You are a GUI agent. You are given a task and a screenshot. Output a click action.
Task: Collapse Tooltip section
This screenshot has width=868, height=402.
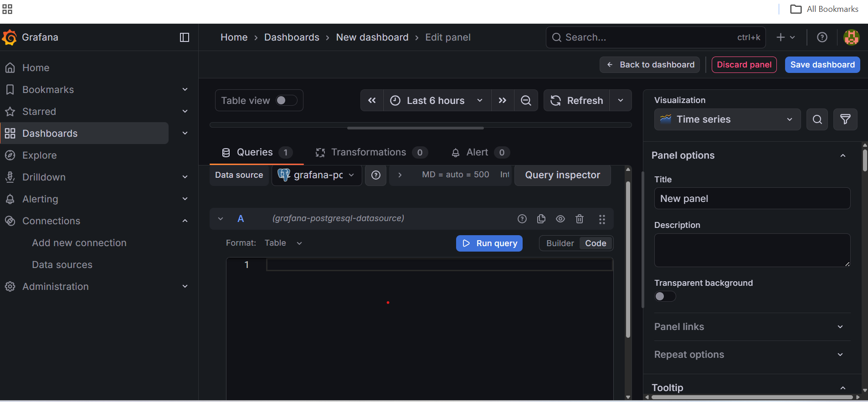pos(843,388)
